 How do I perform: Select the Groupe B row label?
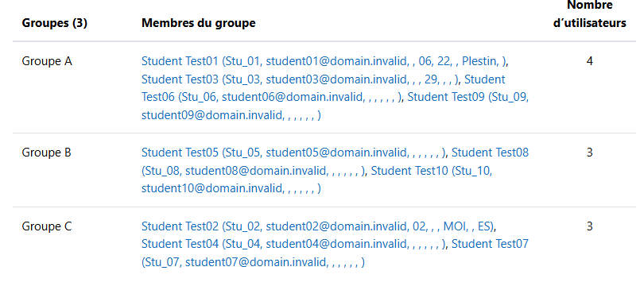46,153
